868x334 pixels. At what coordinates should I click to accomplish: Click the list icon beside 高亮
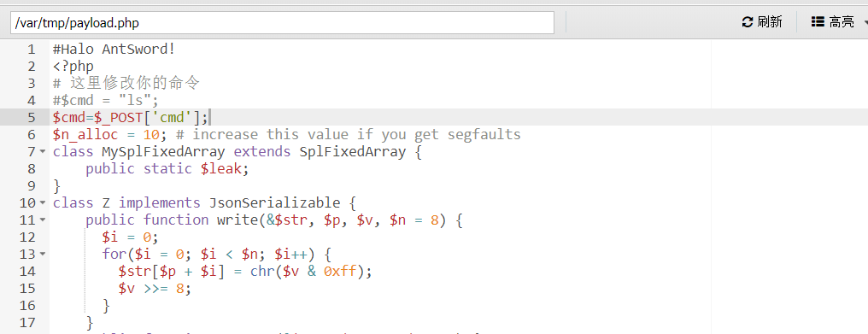tap(818, 22)
